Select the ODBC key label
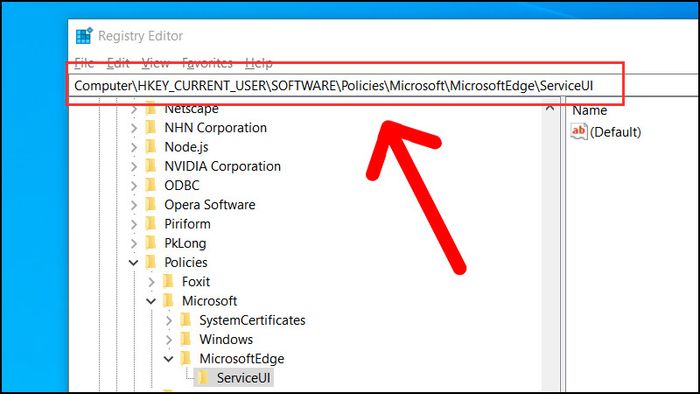 pos(182,185)
